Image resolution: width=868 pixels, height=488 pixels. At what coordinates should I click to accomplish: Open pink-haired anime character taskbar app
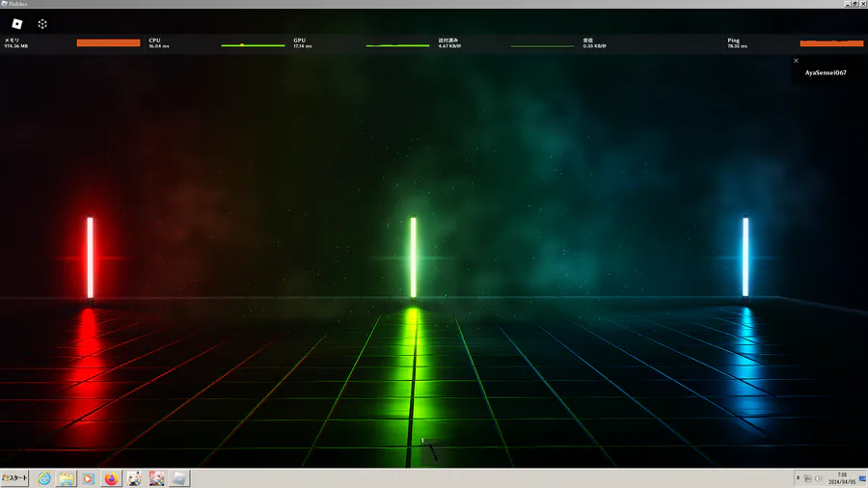click(156, 478)
